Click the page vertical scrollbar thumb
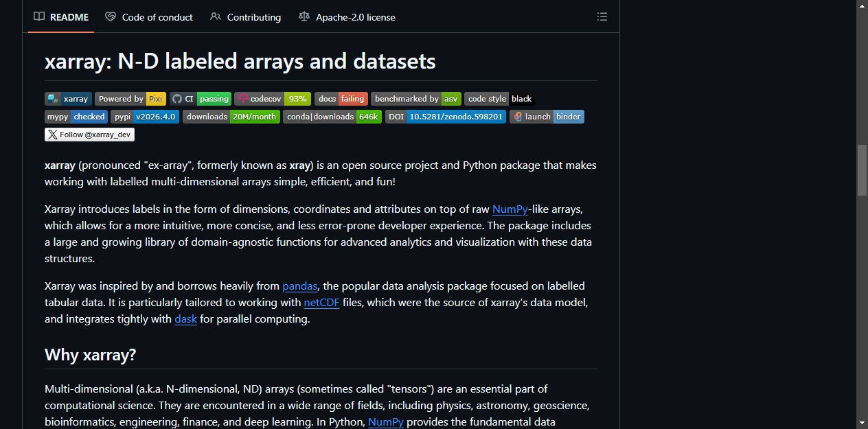Viewport: 868px width, 429px height. (x=863, y=170)
